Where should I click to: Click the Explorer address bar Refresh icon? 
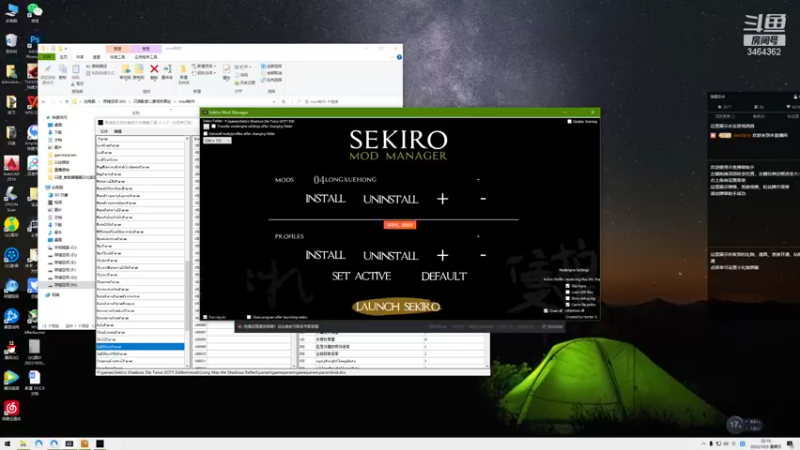[284, 102]
